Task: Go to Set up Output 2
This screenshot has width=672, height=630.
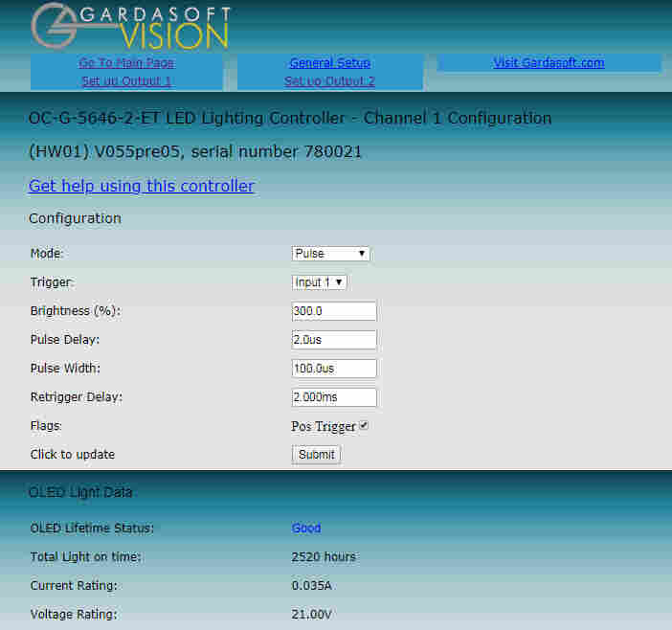Action: (x=329, y=81)
